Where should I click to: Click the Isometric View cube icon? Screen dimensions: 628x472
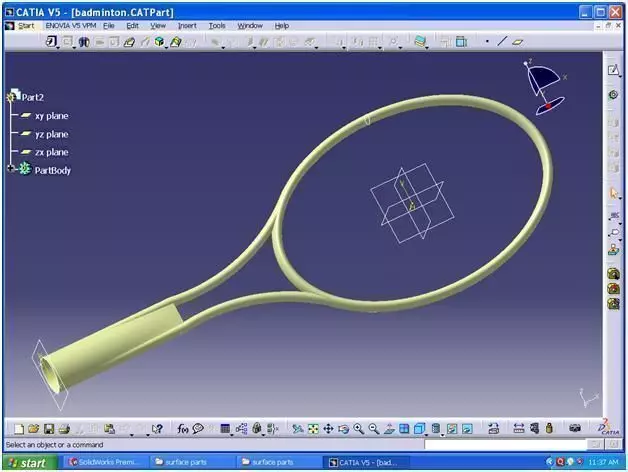(x=419, y=429)
